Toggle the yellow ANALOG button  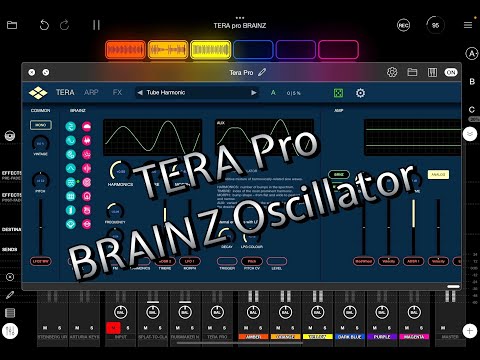(x=438, y=174)
